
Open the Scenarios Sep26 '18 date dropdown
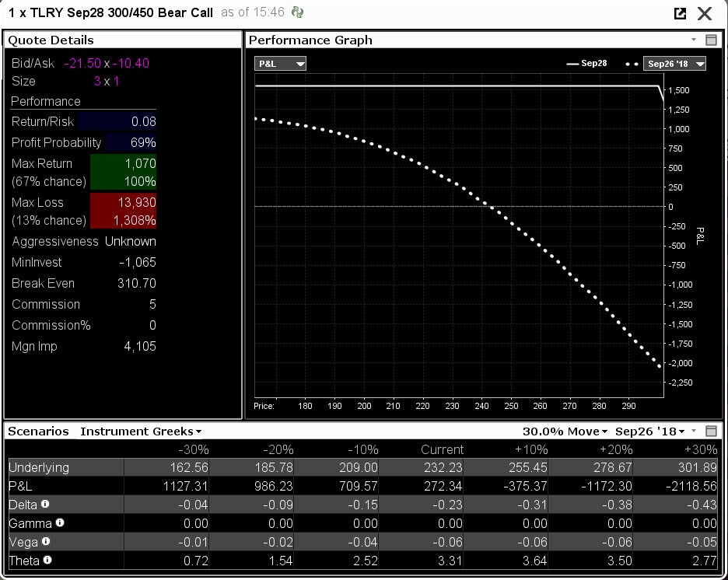[649, 432]
